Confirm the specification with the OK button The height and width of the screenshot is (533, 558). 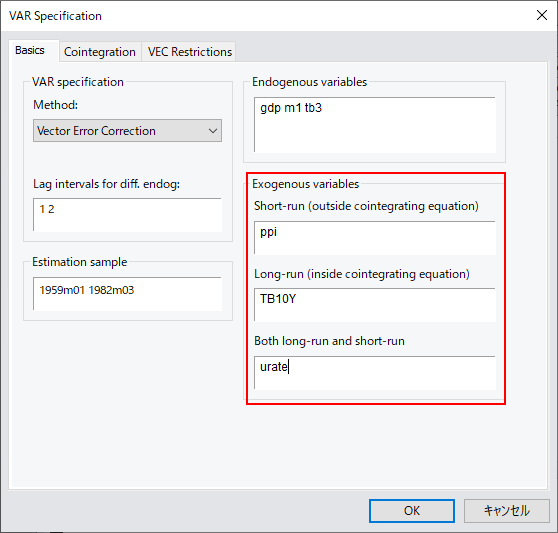tap(412, 511)
